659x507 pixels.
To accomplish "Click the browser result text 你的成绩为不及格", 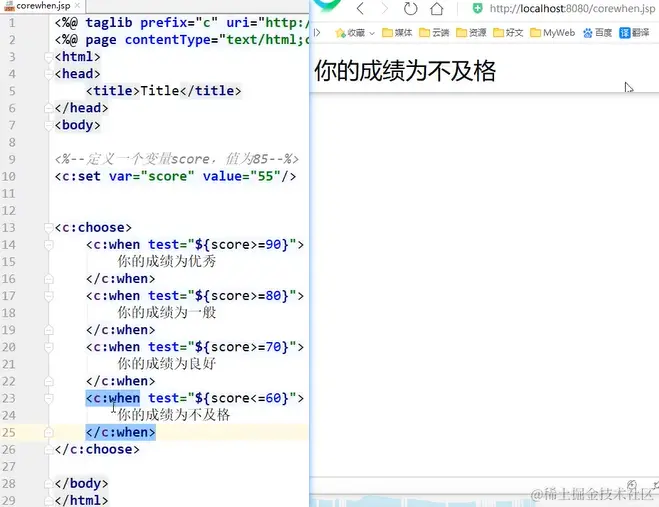I will 405,71.
